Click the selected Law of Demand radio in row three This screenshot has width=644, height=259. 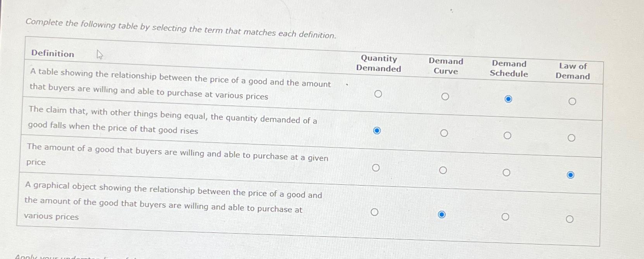point(570,175)
